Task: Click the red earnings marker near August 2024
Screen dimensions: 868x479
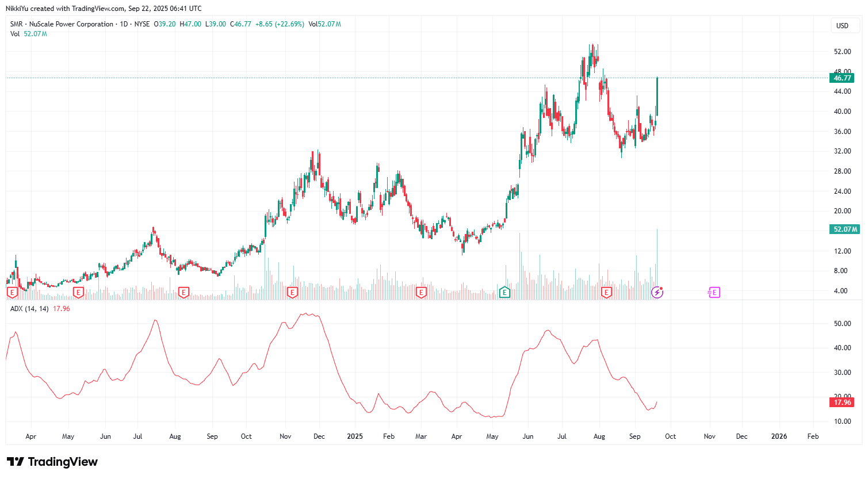Action: click(183, 292)
